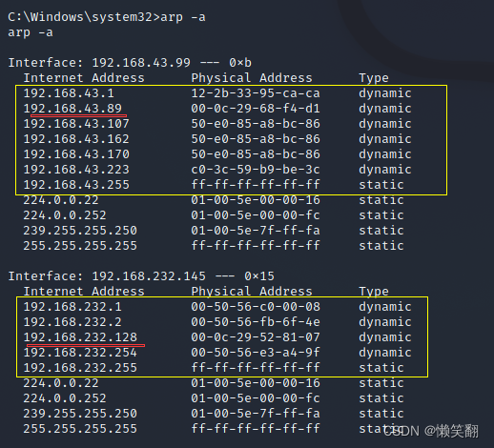Image resolution: width=494 pixels, height=448 pixels.
Task: Click MAC address c0-3c-59-b9-be-3c
Action: point(256,170)
